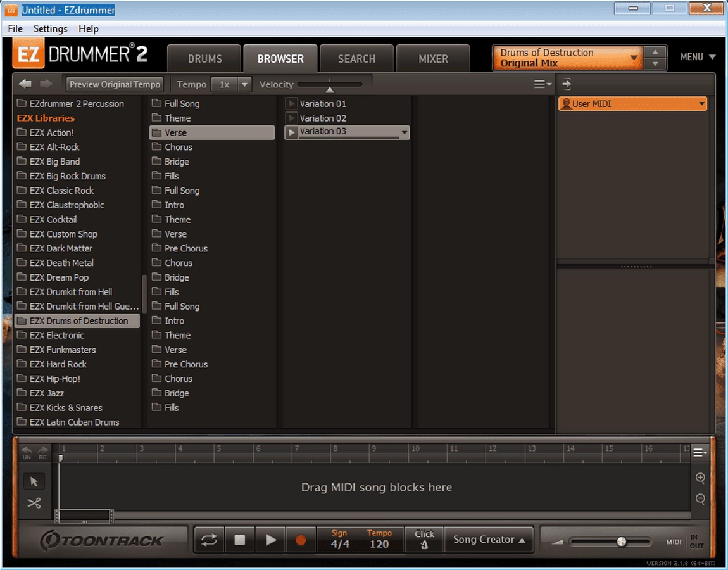Click the song track horizontal scrollbar

84,515
